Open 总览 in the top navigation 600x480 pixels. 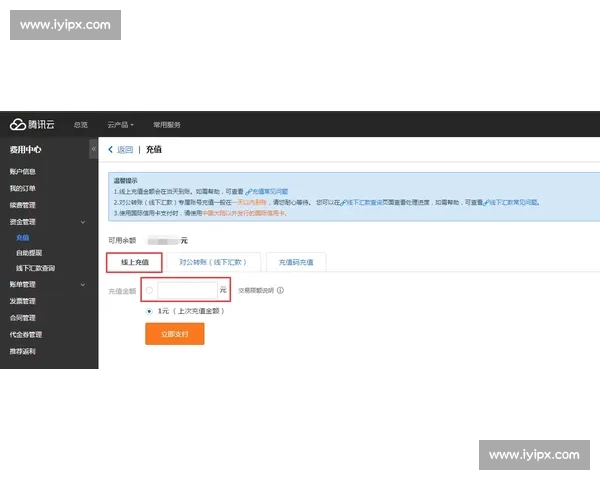click(81, 125)
